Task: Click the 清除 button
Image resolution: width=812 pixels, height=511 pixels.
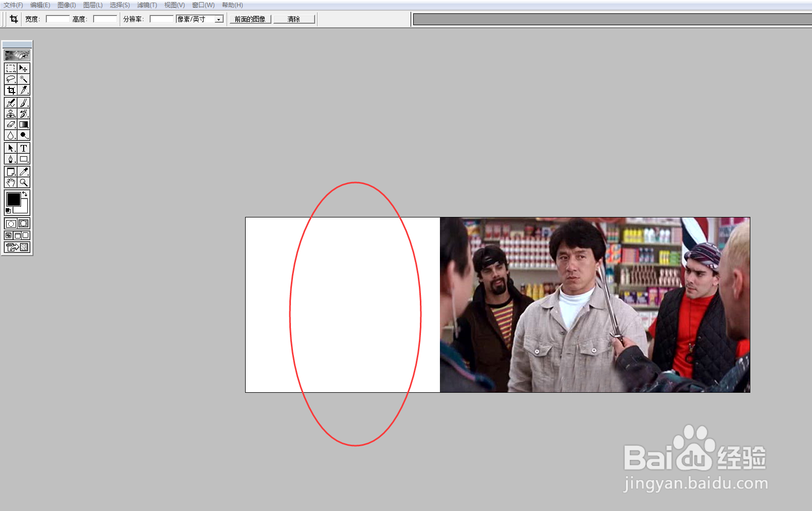Action: point(294,19)
